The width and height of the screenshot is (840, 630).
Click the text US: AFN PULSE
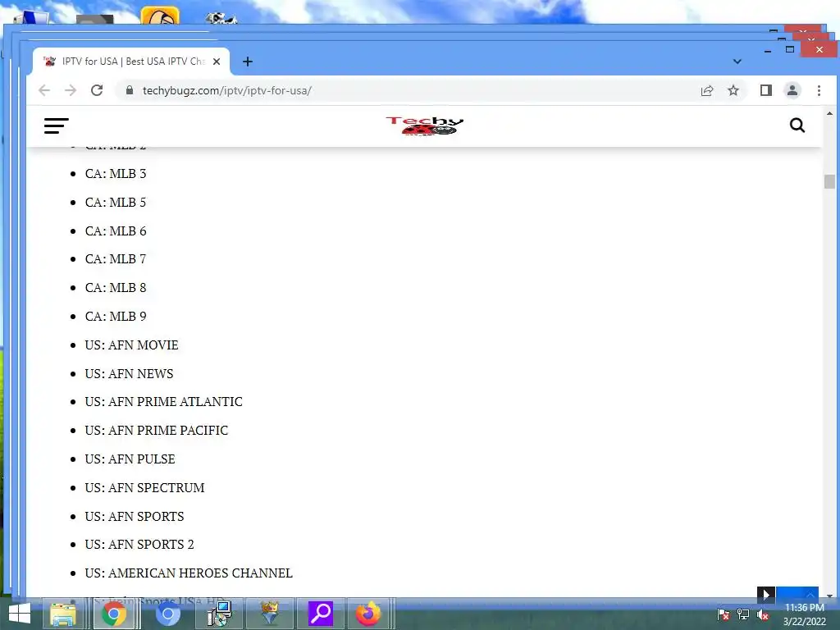(x=130, y=459)
